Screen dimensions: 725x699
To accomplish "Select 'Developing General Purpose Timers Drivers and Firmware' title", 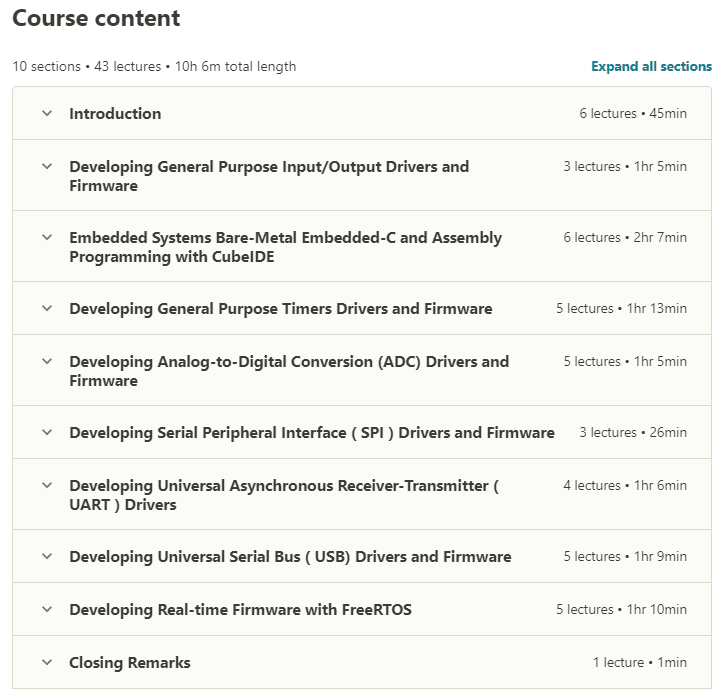I will click(x=280, y=309).
